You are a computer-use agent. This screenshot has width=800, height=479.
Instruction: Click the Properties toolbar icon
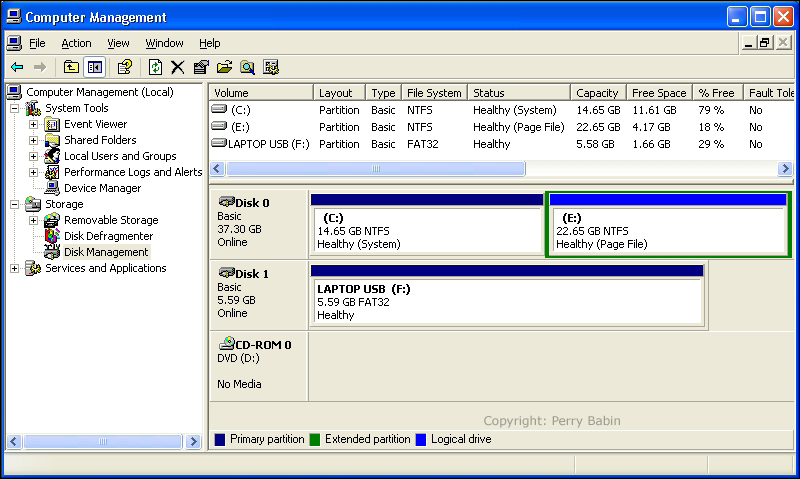coord(201,67)
